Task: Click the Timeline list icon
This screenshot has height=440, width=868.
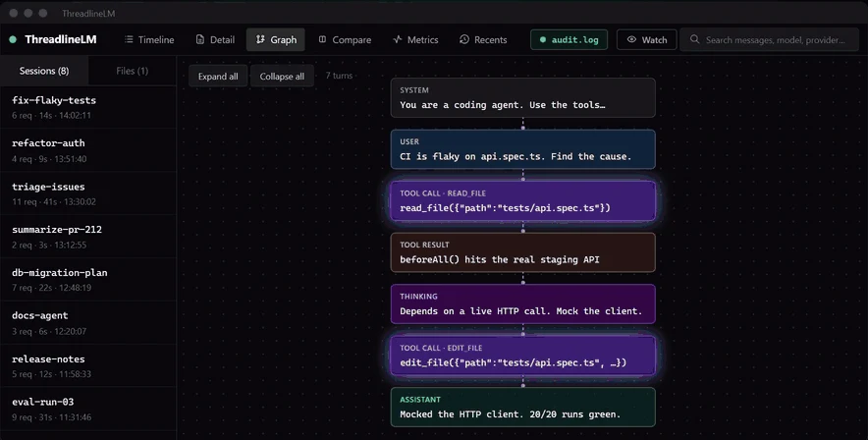Action: [129, 40]
